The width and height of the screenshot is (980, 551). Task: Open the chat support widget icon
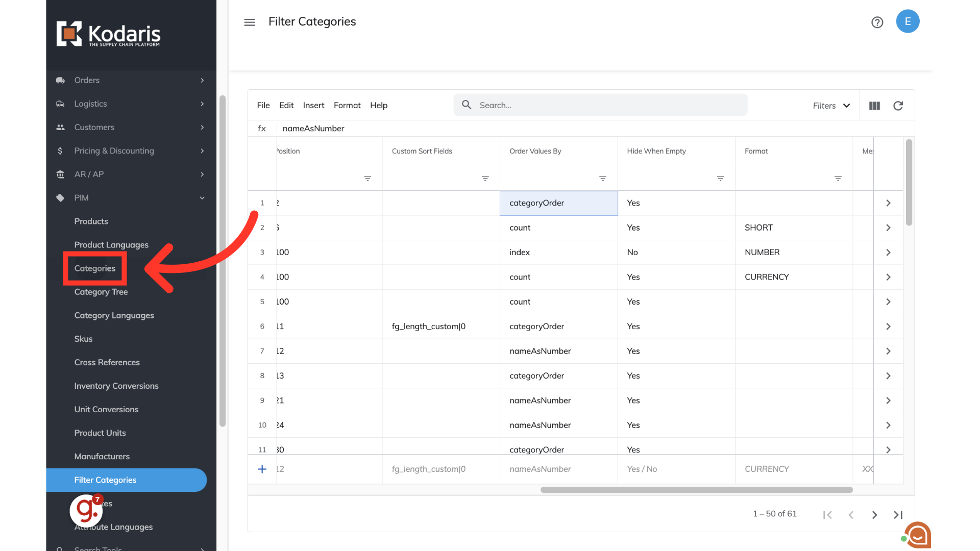click(x=918, y=535)
